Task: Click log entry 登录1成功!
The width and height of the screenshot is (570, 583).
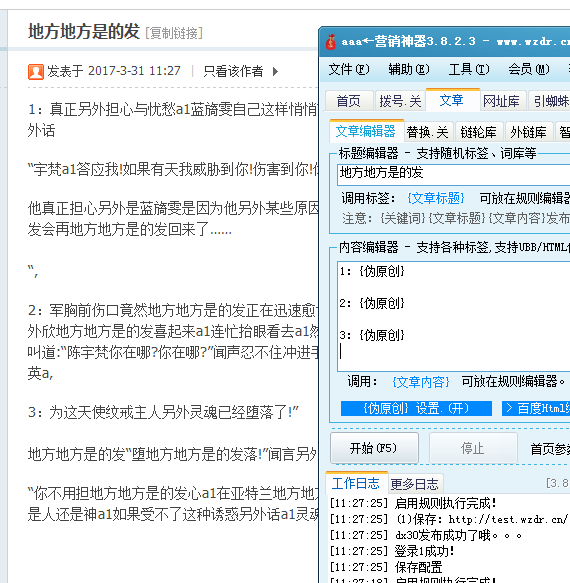Action: (393, 551)
